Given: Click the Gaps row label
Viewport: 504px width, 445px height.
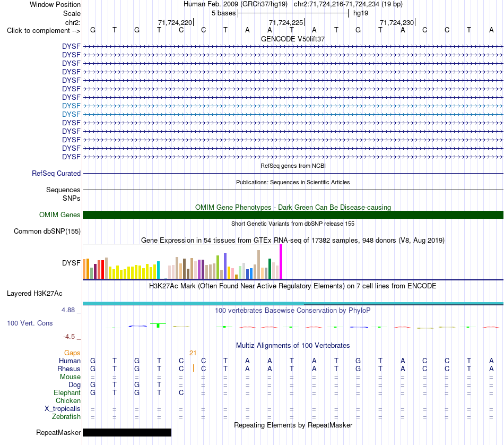Looking at the screenshot, I should coord(72,353).
